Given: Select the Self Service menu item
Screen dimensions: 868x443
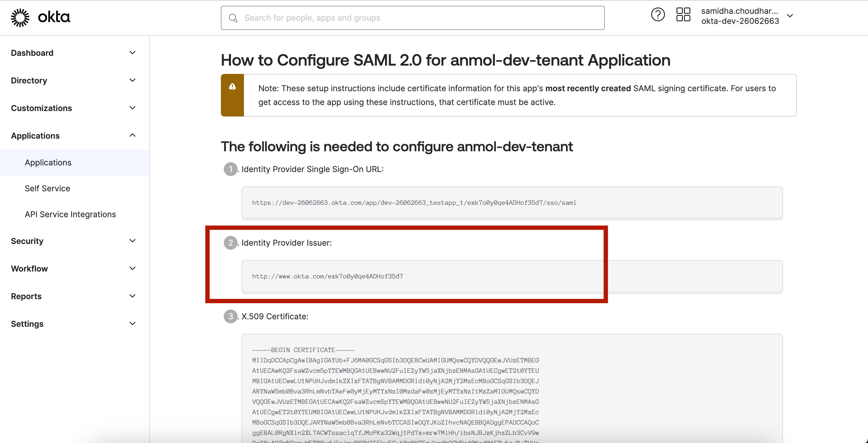Looking at the screenshot, I should 47,188.
